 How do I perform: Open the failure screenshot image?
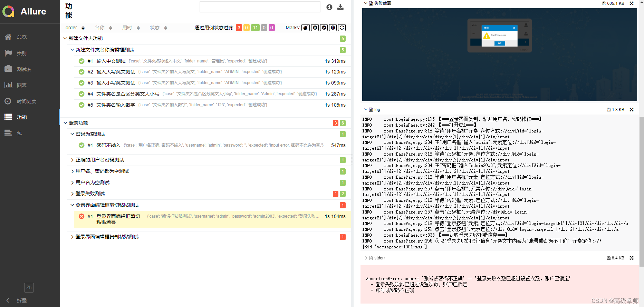click(x=499, y=55)
